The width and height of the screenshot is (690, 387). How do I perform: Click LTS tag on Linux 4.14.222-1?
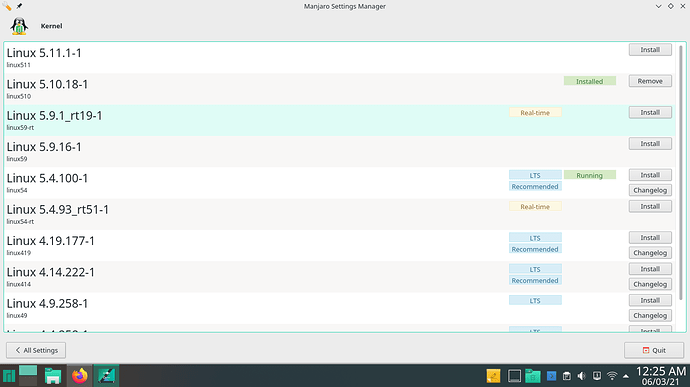535,269
